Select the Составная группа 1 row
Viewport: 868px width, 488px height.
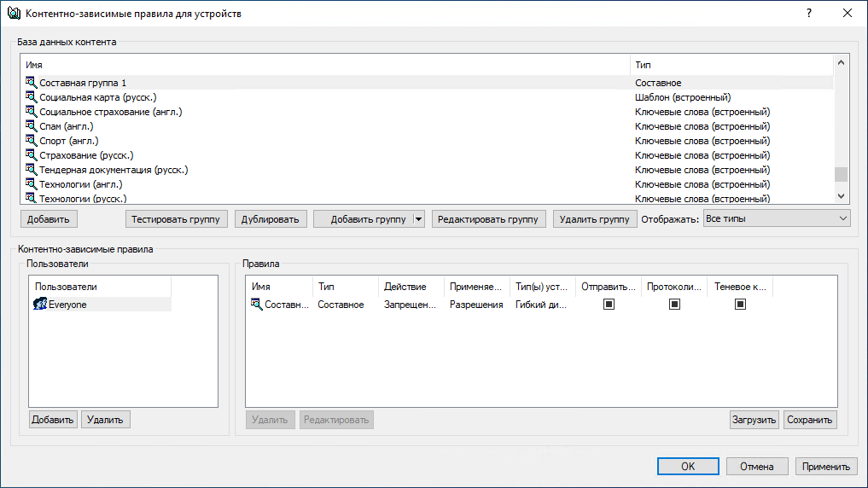click(426, 83)
